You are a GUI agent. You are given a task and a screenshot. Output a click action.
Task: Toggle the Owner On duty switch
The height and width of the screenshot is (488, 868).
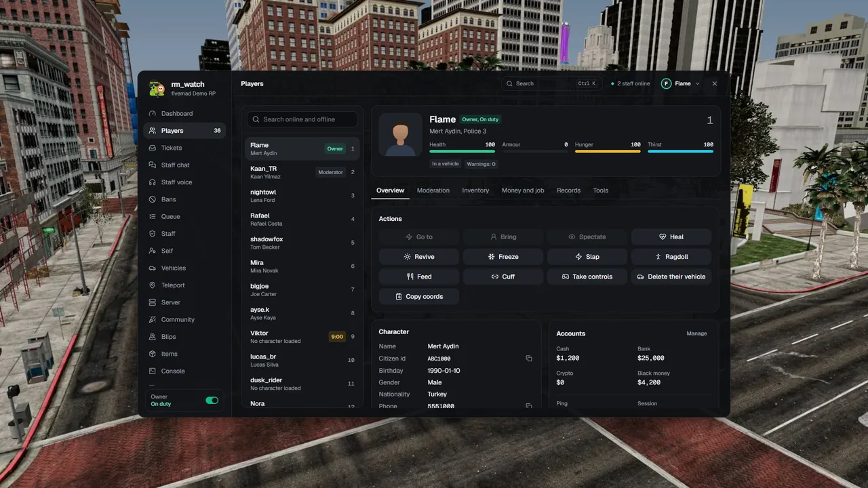pyautogui.click(x=212, y=401)
